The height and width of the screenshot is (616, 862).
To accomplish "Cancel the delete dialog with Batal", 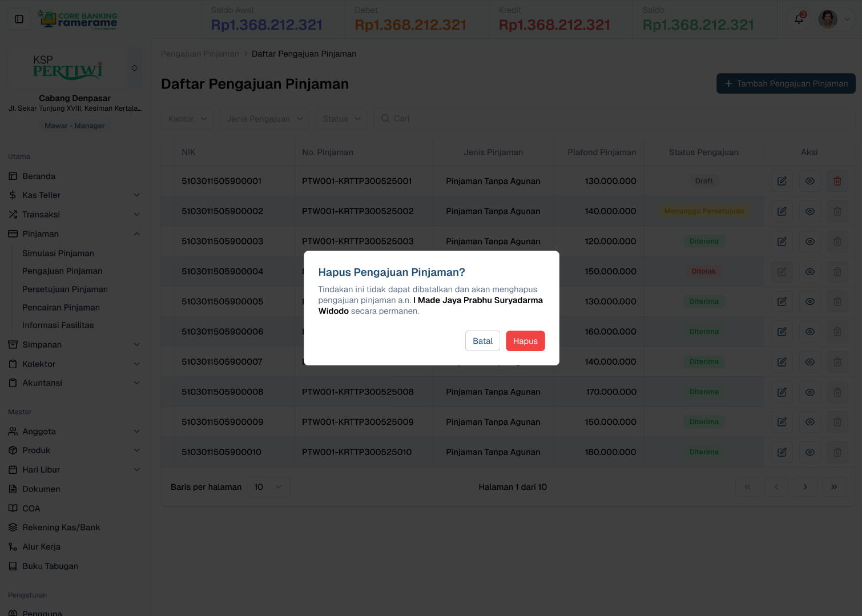I will click(482, 341).
